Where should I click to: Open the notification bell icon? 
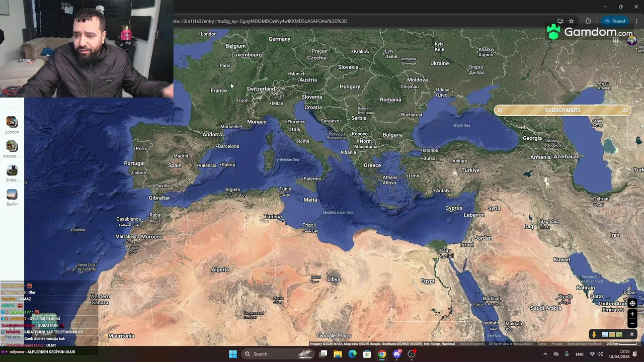(x=634, y=354)
